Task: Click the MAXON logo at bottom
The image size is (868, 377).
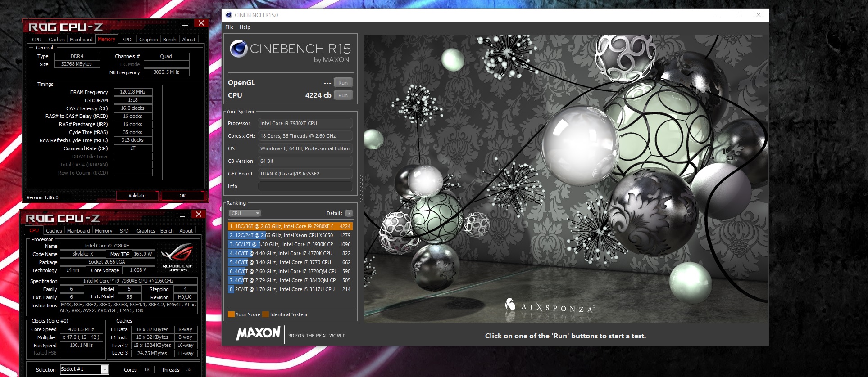Action: 258,333
